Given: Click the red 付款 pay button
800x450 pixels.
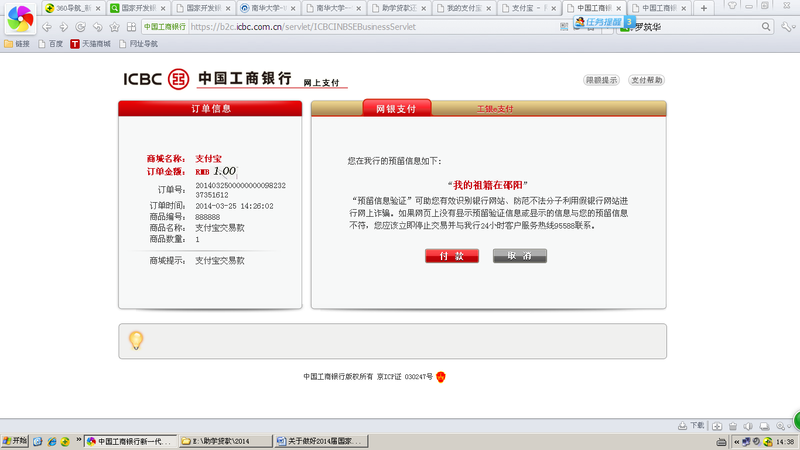Looking at the screenshot, I should [x=452, y=256].
